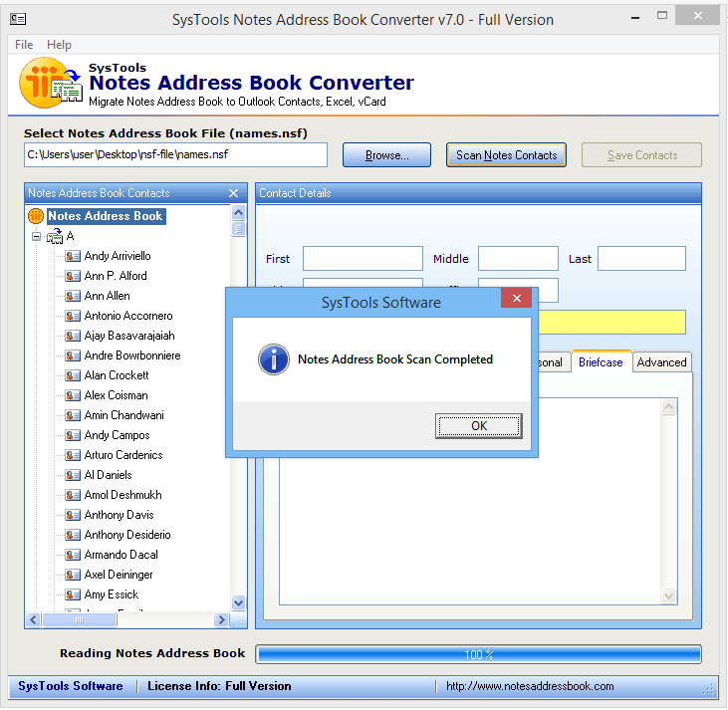Select the Notes Address Book root node
Screen dimensions: 728x710
(106, 216)
